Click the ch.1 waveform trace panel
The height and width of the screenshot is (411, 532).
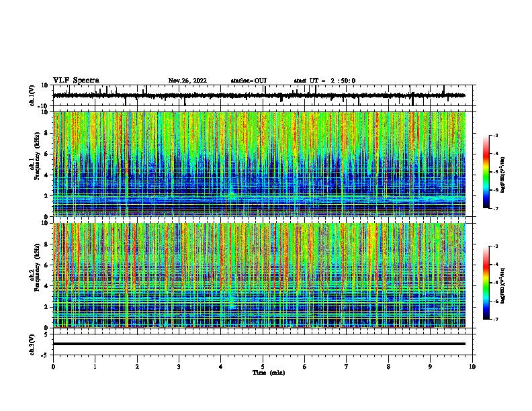coord(264,95)
